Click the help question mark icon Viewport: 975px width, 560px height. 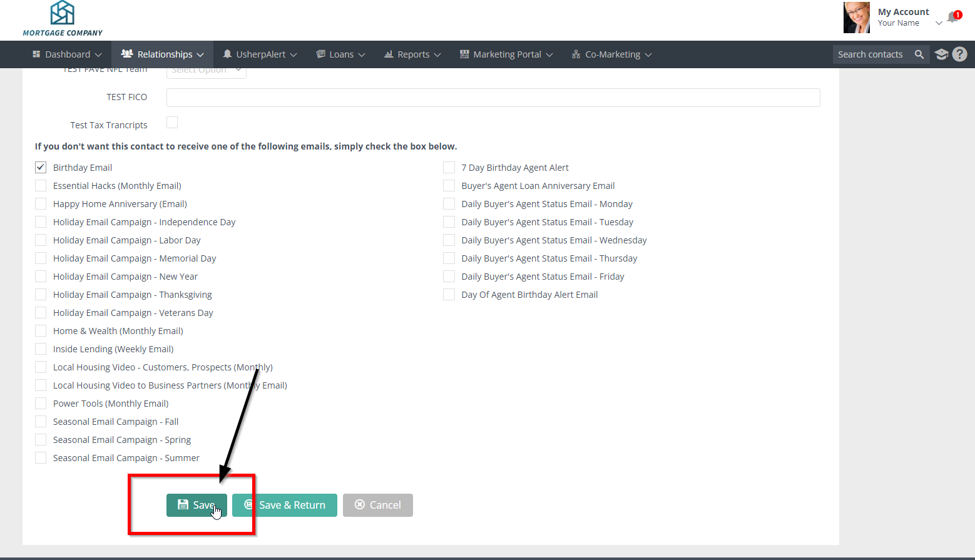959,54
